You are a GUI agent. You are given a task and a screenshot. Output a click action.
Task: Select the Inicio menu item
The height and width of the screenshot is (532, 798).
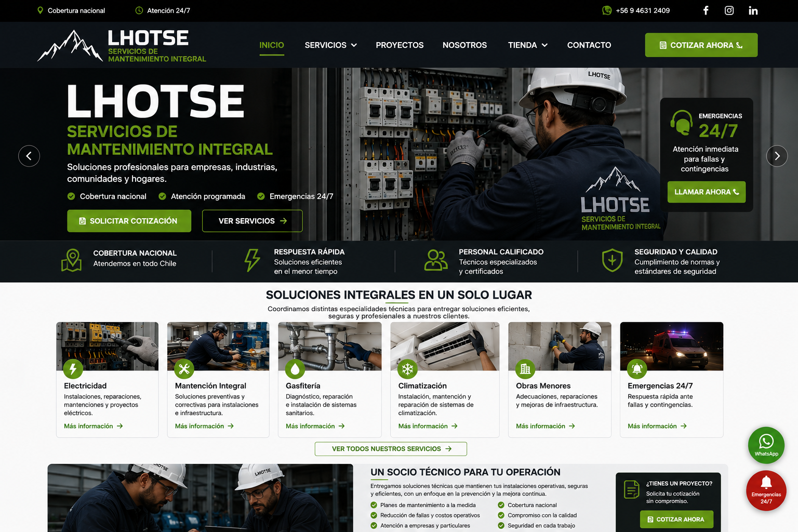click(272, 45)
